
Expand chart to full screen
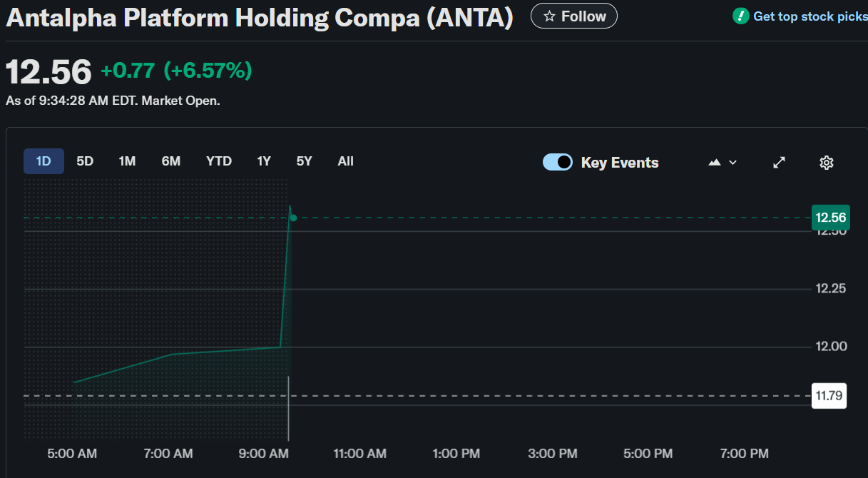point(780,163)
